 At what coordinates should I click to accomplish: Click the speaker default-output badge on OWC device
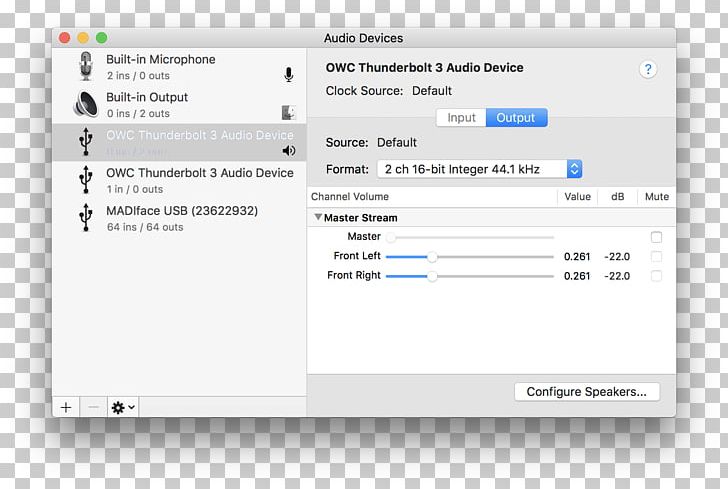(289, 150)
